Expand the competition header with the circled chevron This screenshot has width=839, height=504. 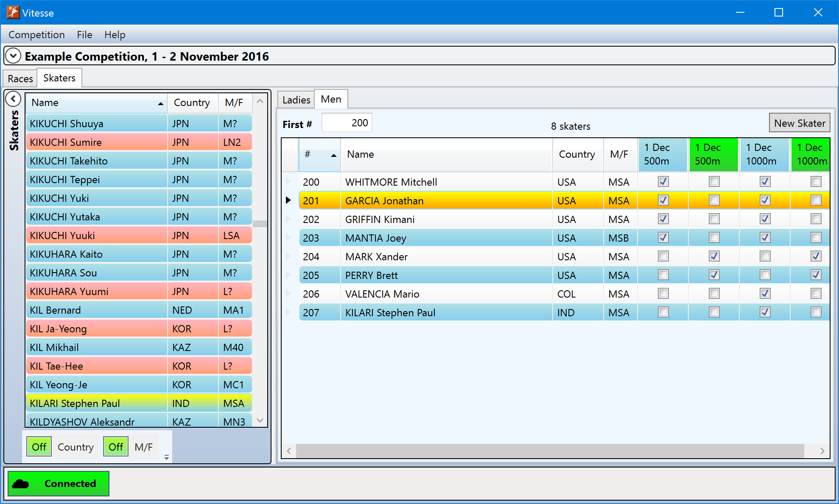point(13,56)
